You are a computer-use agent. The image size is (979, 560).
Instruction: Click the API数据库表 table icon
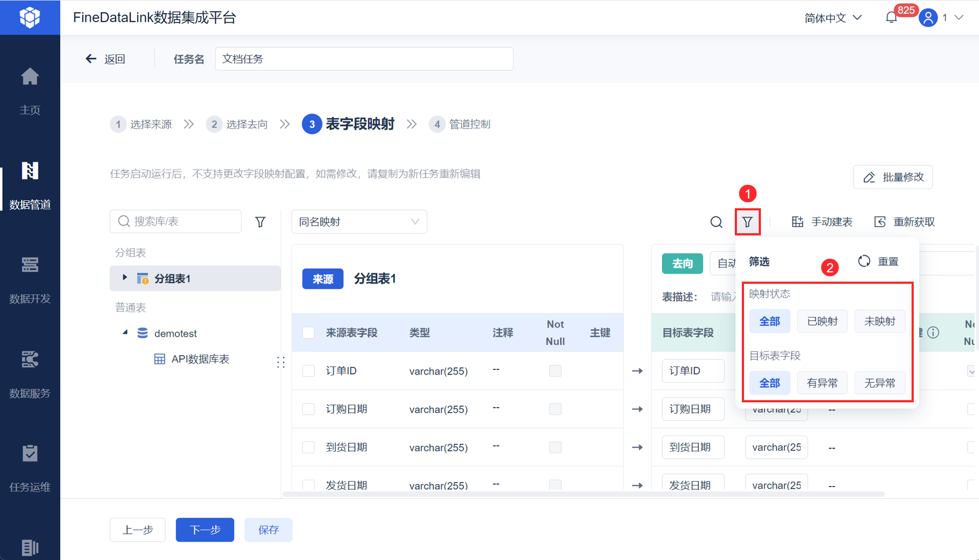(x=159, y=359)
